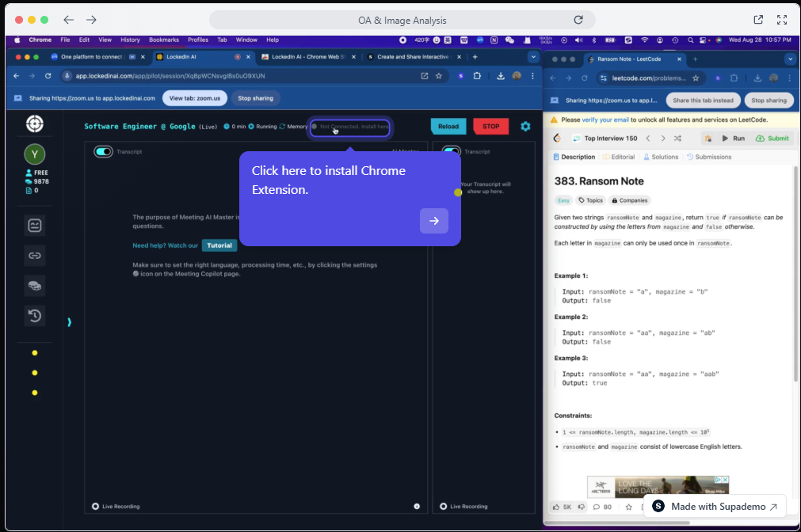Image resolution: width=801 pixels, height=532 pixels.
Task: Go back using the outer viewer back arrow
Action: pos(68,20)
